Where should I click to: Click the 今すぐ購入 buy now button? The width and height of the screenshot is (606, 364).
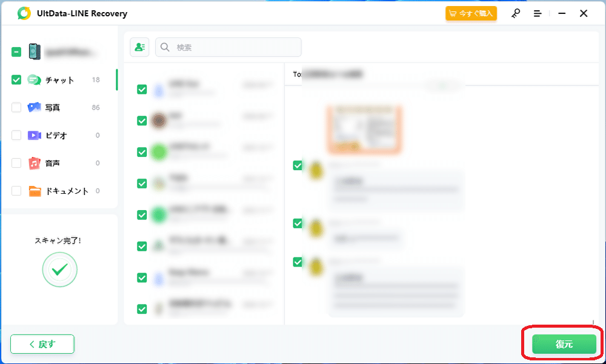click(471, 13)
